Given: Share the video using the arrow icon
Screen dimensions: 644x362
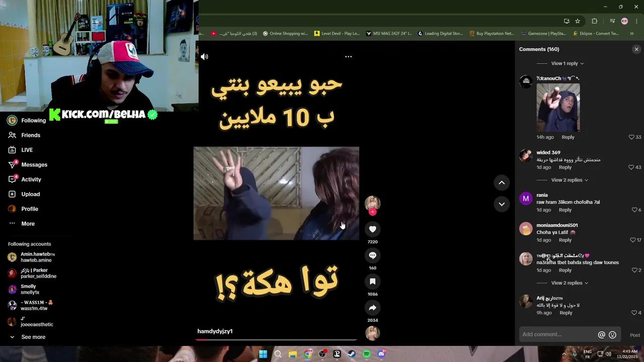Looking at the screenshot, I should point(372,308).
